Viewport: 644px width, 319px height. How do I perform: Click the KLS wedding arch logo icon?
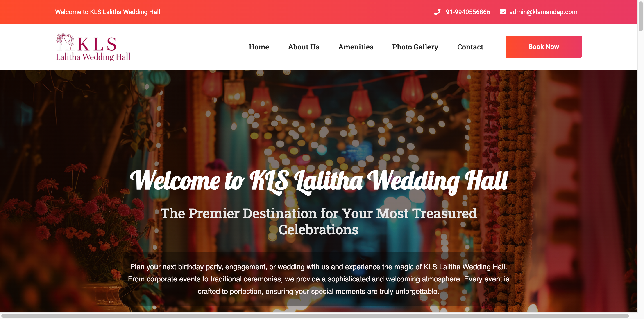tap(65, 42)
